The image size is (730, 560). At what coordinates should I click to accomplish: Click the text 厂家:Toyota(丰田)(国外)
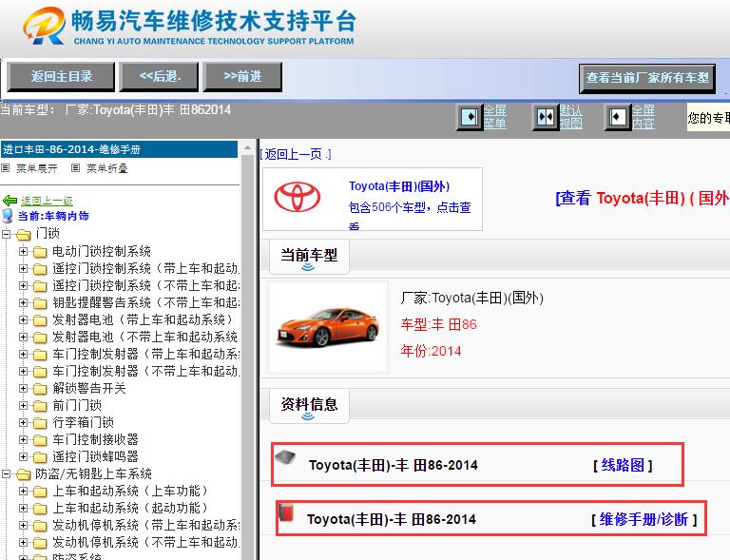click(x=472, y=298)
